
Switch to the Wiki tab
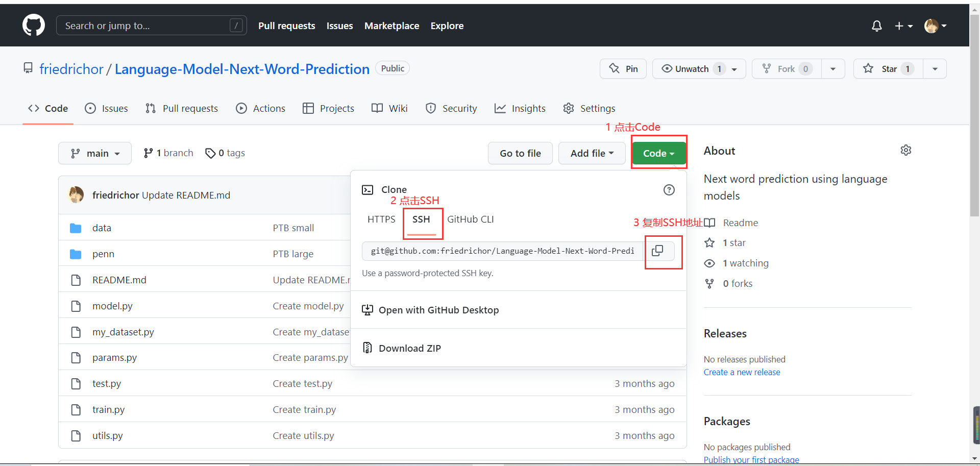389,108
